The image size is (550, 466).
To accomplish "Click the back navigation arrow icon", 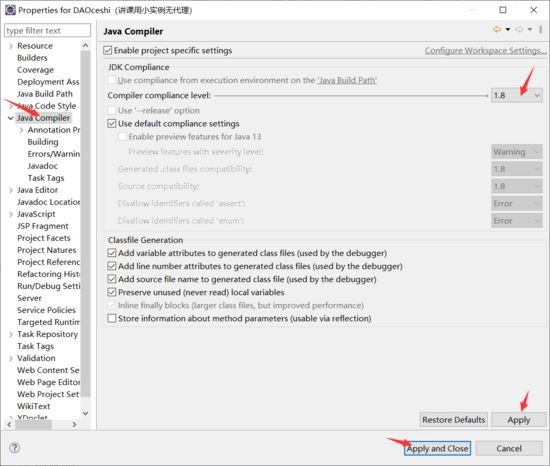I will (x=497, y=29).
